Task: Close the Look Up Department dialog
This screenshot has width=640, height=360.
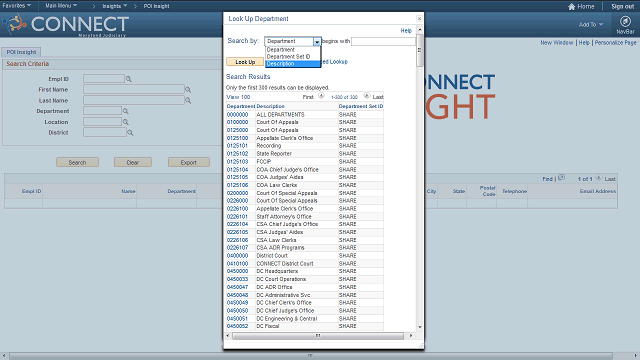Action: point(419,18)
